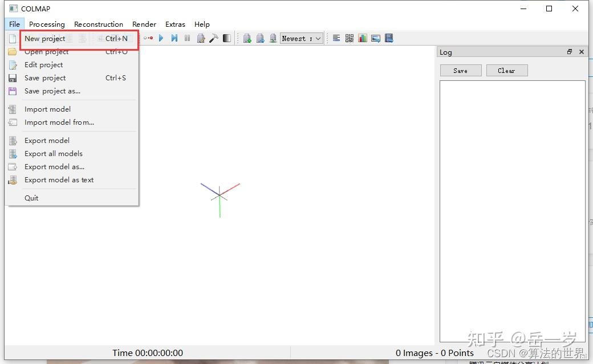Click the Clear button in Log panel
593x364 pixels.
point(507,71)
